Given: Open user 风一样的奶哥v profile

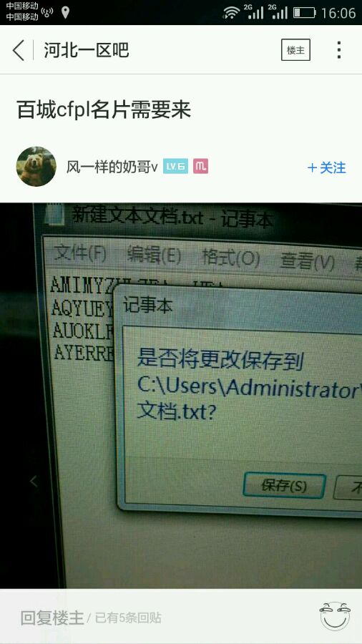Looking at the screenshot, I should [x=112, y=167].
